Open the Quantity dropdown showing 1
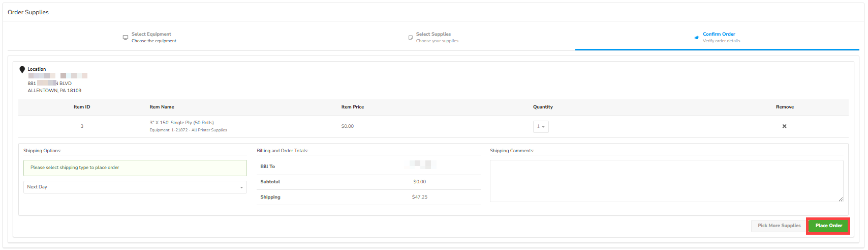This screenshot has height=250, width=868. tap(540, 126)
